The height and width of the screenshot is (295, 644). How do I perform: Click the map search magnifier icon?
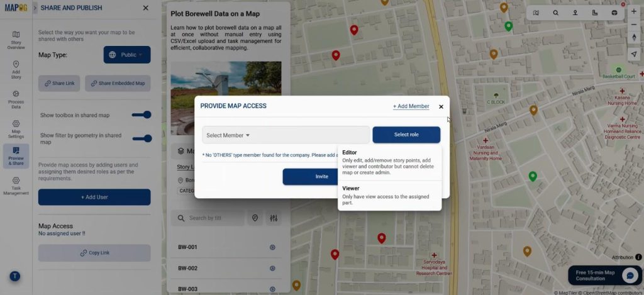(x=555, y=13)
